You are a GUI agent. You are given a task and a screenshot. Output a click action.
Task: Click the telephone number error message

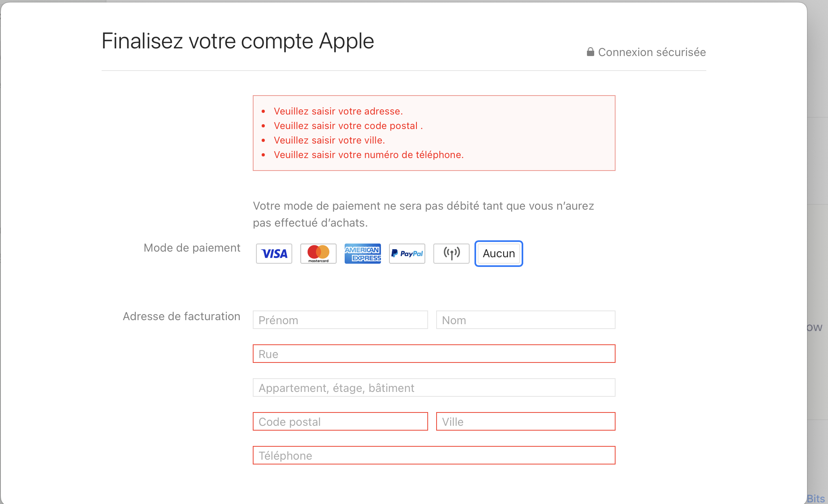pos(368,155)
